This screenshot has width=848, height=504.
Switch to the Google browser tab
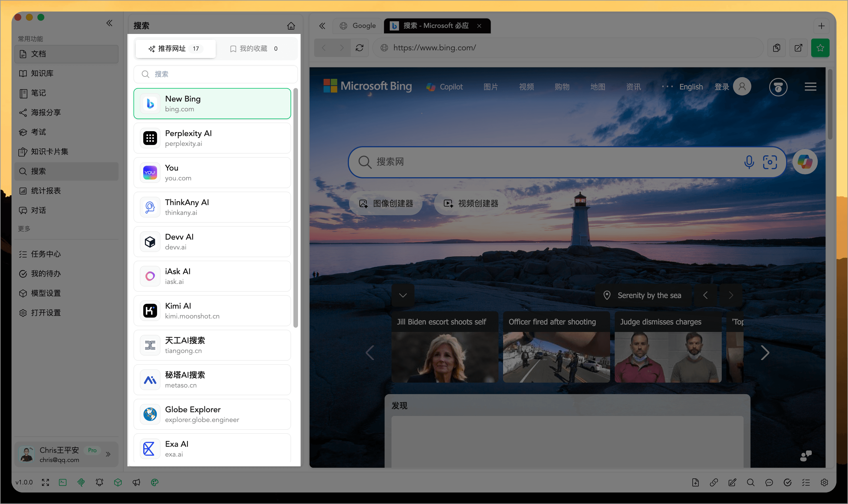pos(358,26)
